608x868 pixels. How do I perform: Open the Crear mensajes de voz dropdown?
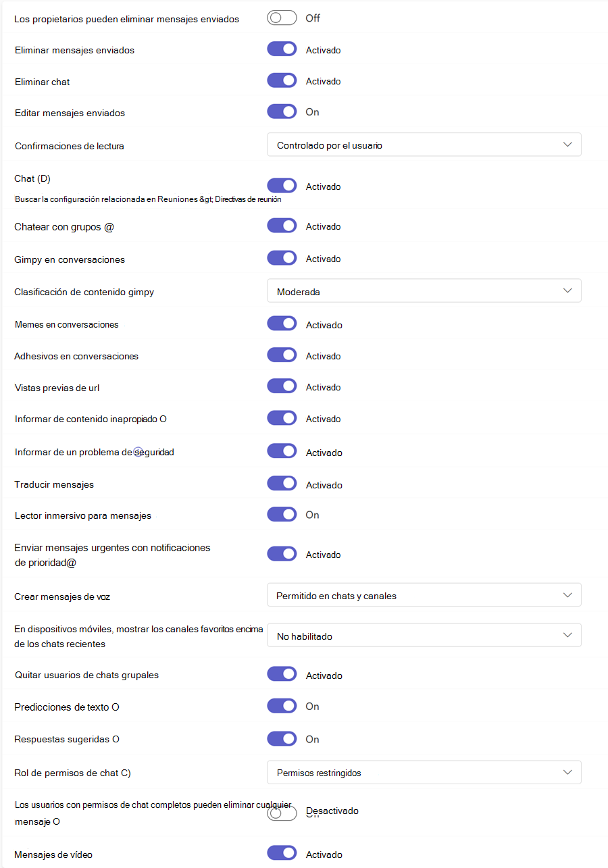tap(424, 596)
